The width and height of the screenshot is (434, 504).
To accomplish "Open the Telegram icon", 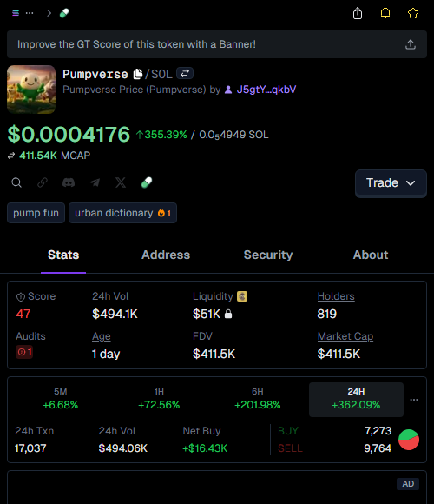I will coord(95,182).
